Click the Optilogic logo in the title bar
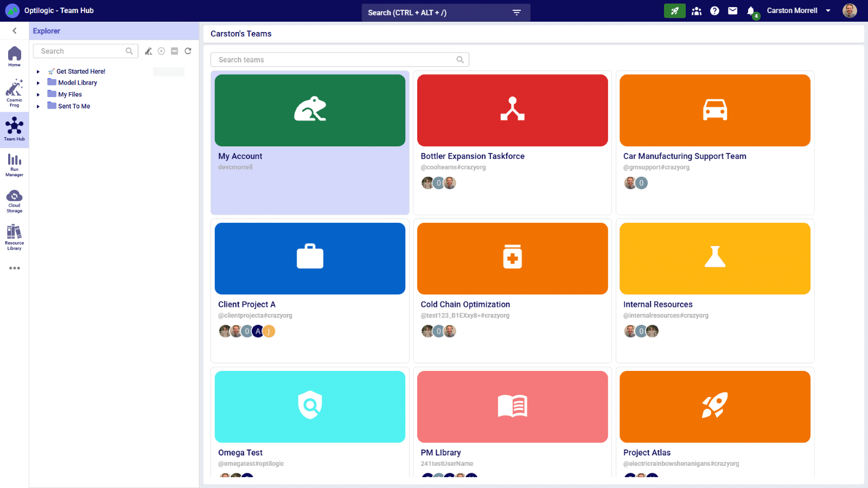 (x=12, y=10)
